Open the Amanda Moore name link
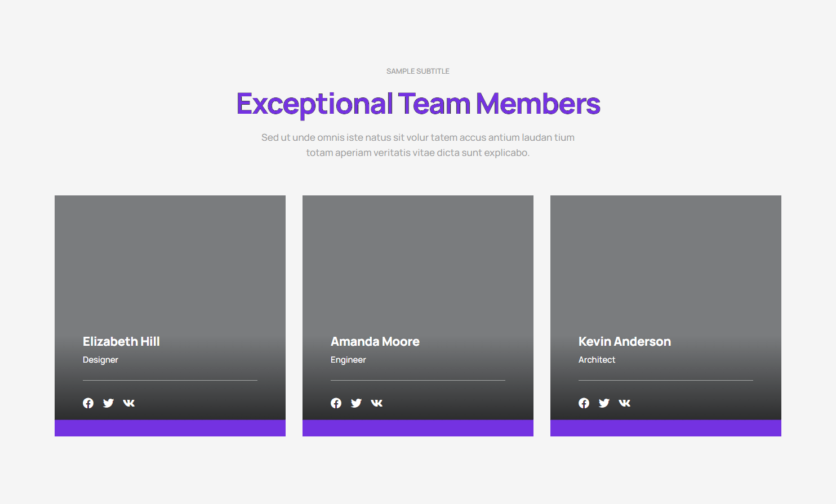This screenshot has height=504, width=836. pos(375,342)
